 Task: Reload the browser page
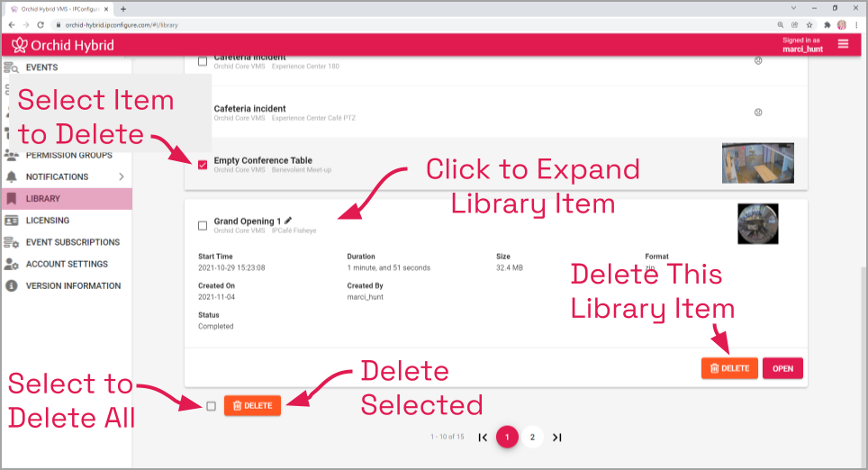(41, 25)
